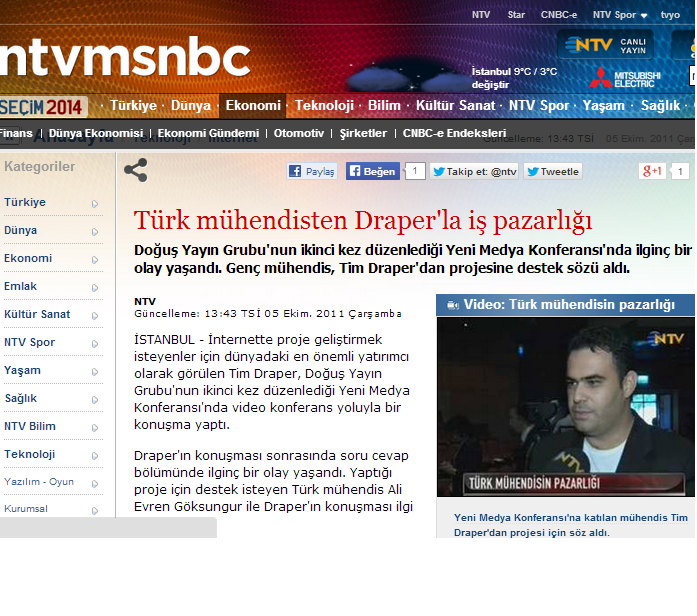
Task: Open Türkiye in main navigation
Action: (x=133, y=106)
